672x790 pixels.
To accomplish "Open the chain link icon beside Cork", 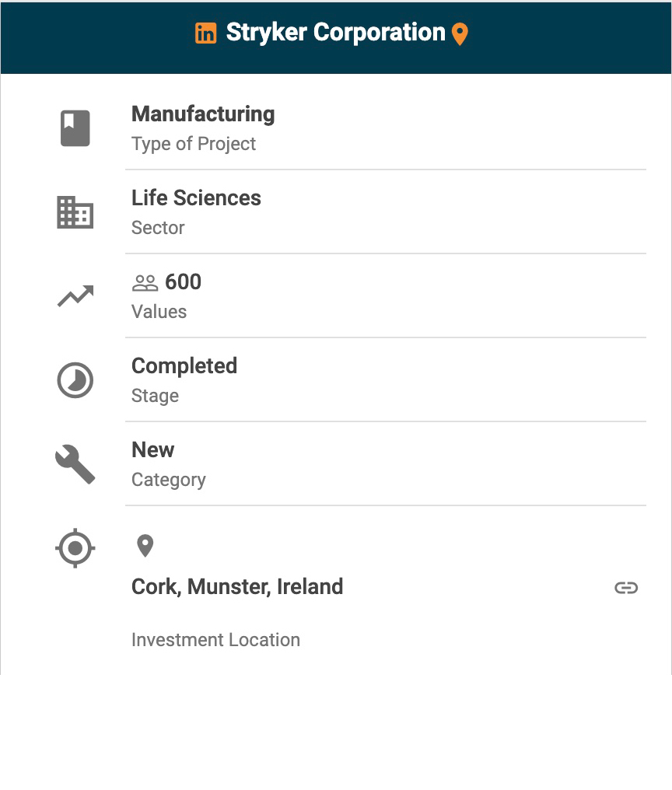I will [626, 588].
